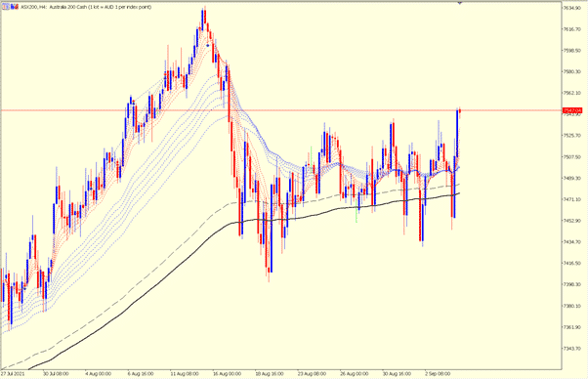The image size is (588, 379).
Task: Click the 7343.70 price scale label
Action: pyautogui.click(x=572, y=349)
